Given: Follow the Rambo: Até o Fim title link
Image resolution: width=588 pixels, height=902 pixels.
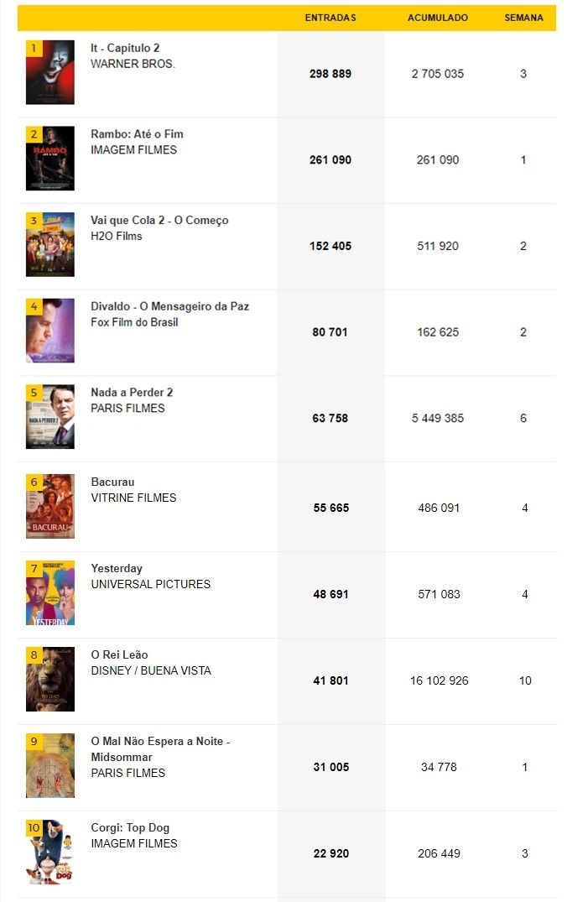Looking at the screenshot, I should [x=137, y=134].
